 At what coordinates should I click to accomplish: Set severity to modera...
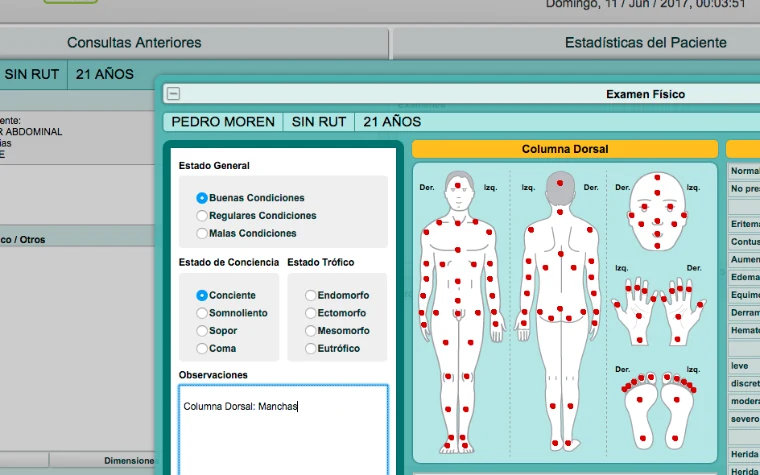click(744, 401)
